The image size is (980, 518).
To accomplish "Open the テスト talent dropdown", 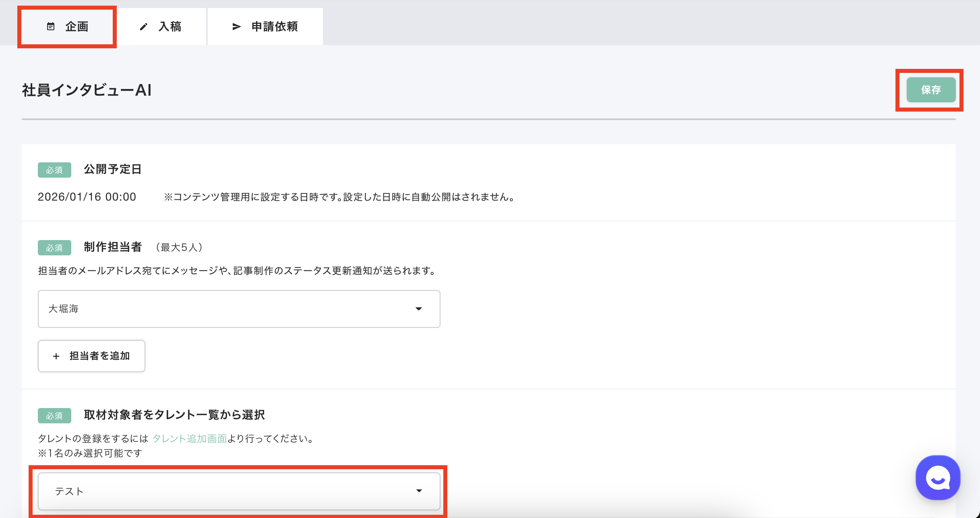I will (x=239, y=491).
